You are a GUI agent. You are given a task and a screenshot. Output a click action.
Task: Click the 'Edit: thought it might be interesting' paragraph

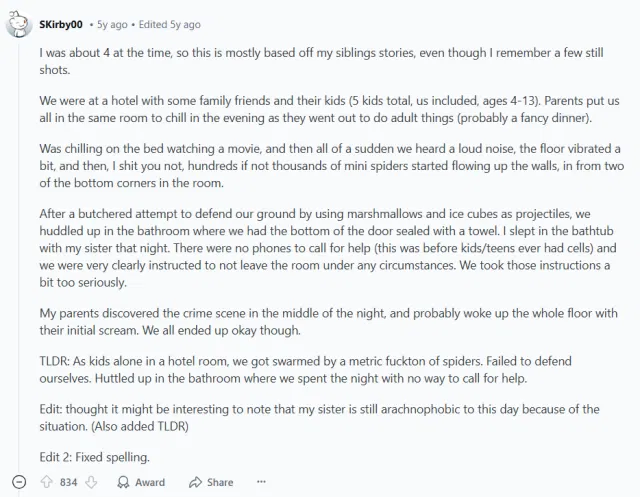coord(320,417)
